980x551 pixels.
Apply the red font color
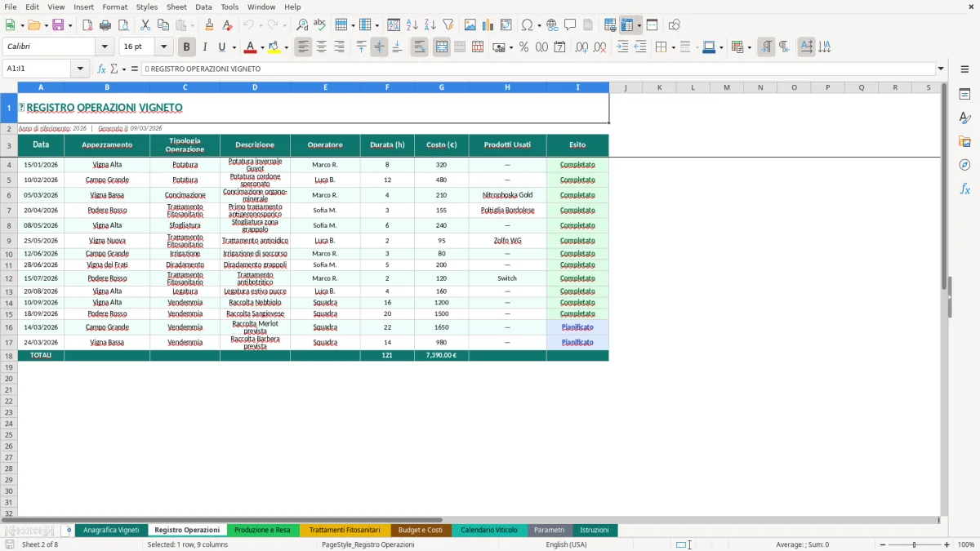[250, 47]
